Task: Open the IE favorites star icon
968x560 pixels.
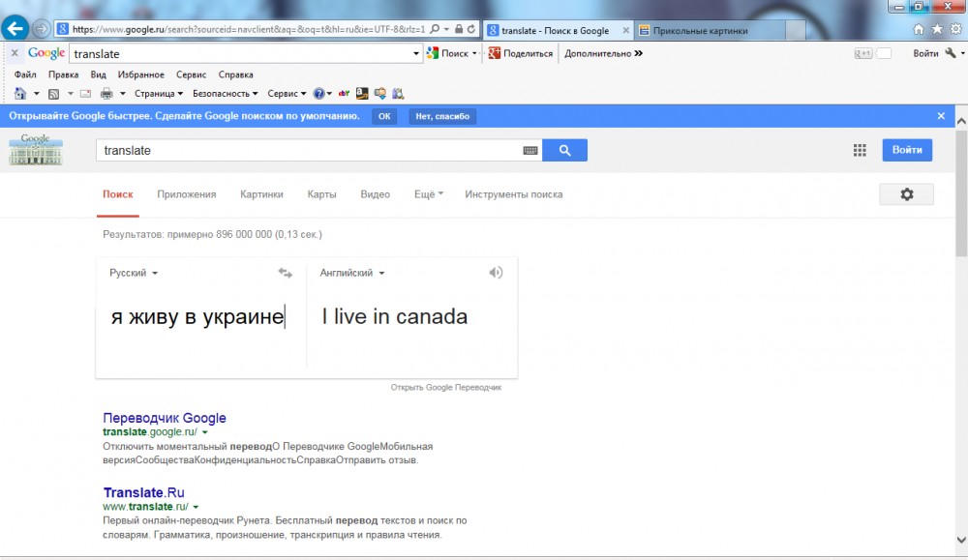Action: [937, 29]
